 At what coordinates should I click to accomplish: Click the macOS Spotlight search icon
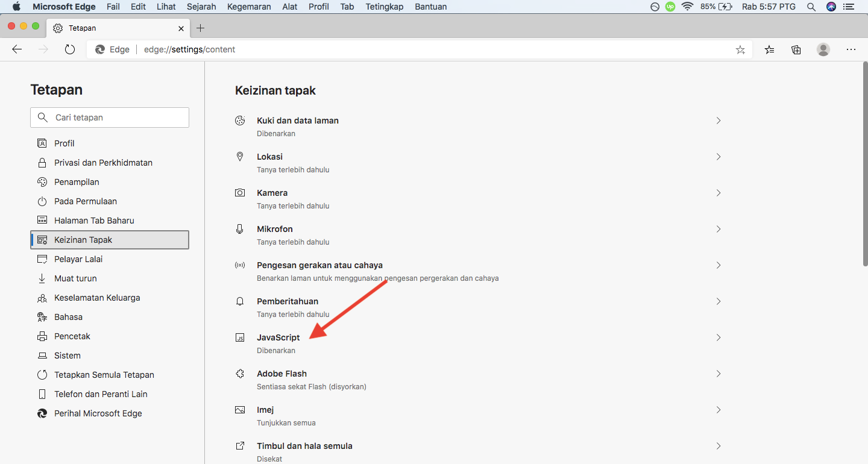[x=811, y=7]
